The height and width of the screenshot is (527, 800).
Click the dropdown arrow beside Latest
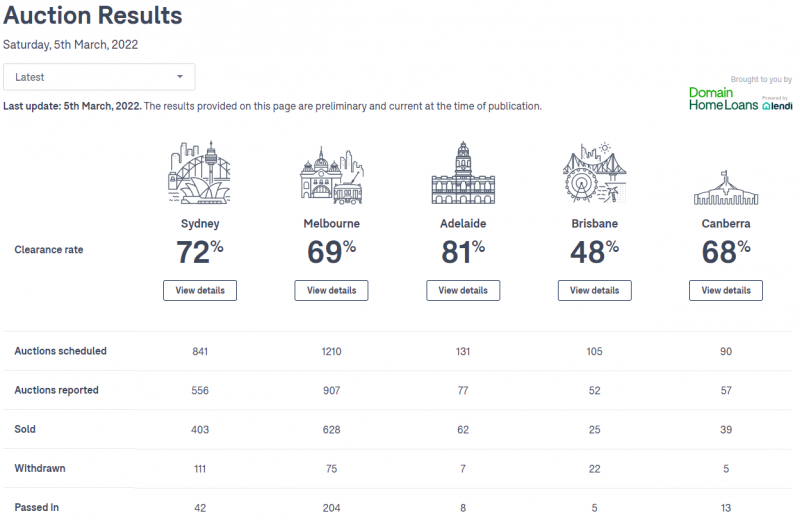(x=180, y=77)
